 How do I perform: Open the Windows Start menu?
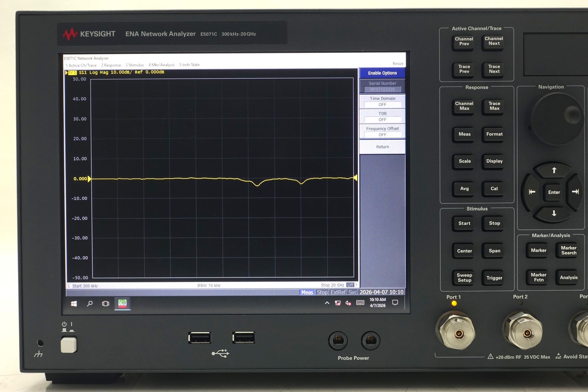pos(74,304)
